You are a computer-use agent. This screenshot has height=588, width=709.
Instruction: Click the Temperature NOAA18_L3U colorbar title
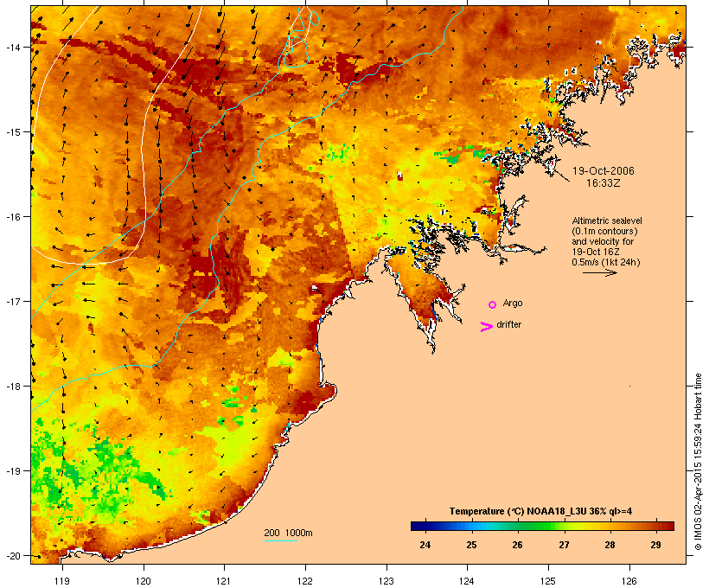pos(540,511)
